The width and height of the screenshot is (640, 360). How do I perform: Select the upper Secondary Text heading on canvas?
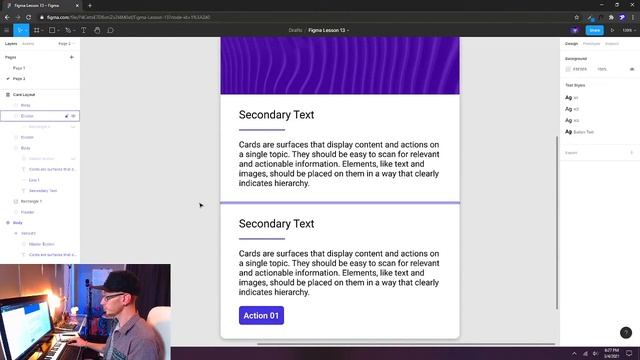coord(276,115)
